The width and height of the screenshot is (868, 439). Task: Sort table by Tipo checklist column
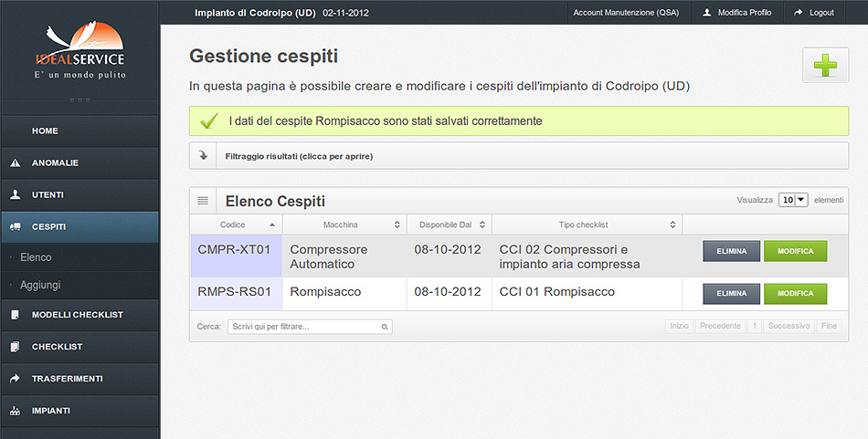[x=587, y=225]
